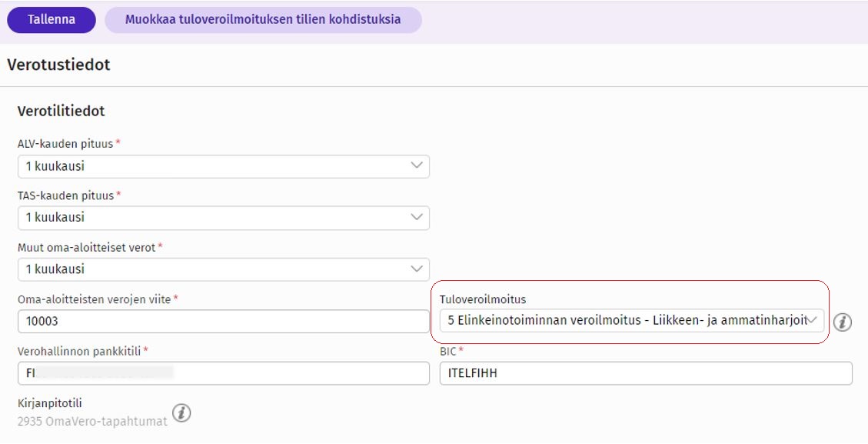
Task: Click the Verotilitiedot section heading
Action: click(61, 112)
